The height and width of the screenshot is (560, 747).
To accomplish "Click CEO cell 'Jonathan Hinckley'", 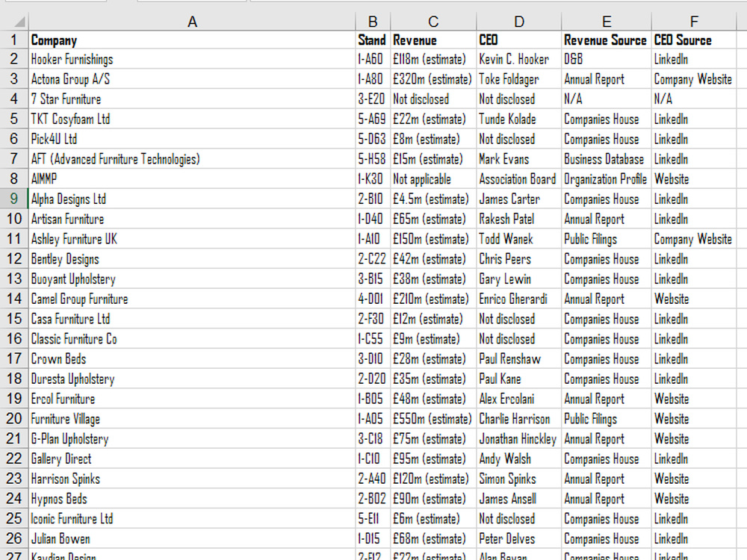I will click(x=519, y=439).
